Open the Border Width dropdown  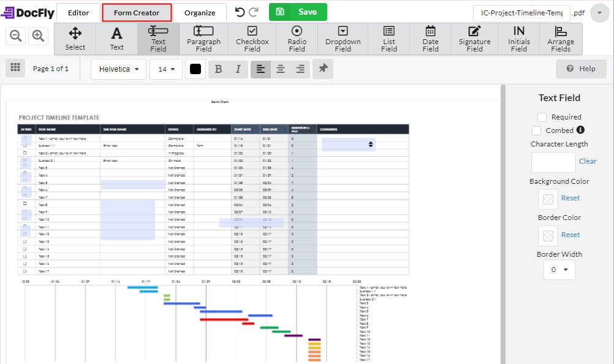[558, 269]
